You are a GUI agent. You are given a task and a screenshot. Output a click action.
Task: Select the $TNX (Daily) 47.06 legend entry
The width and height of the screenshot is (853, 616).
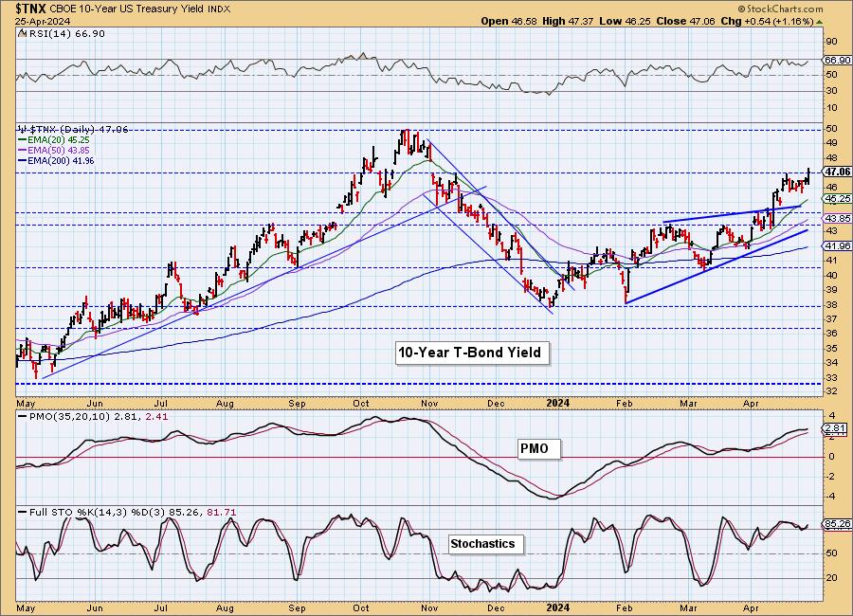click(79, 130)
